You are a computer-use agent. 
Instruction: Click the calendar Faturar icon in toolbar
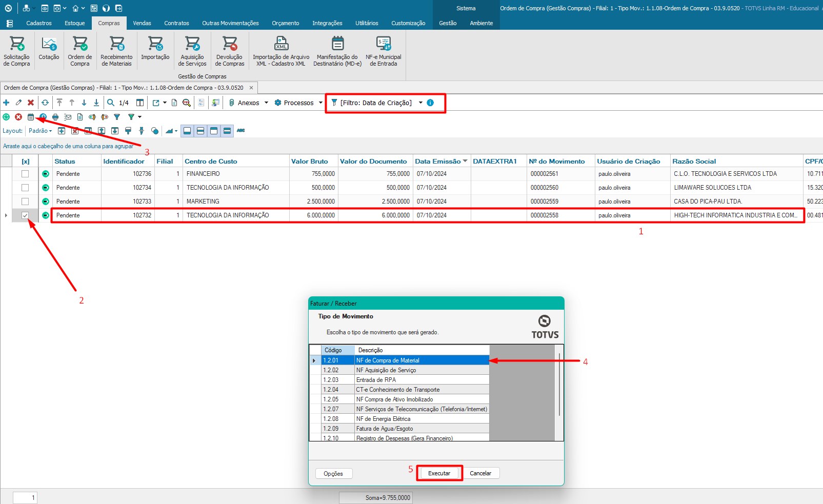coord(31,117)
